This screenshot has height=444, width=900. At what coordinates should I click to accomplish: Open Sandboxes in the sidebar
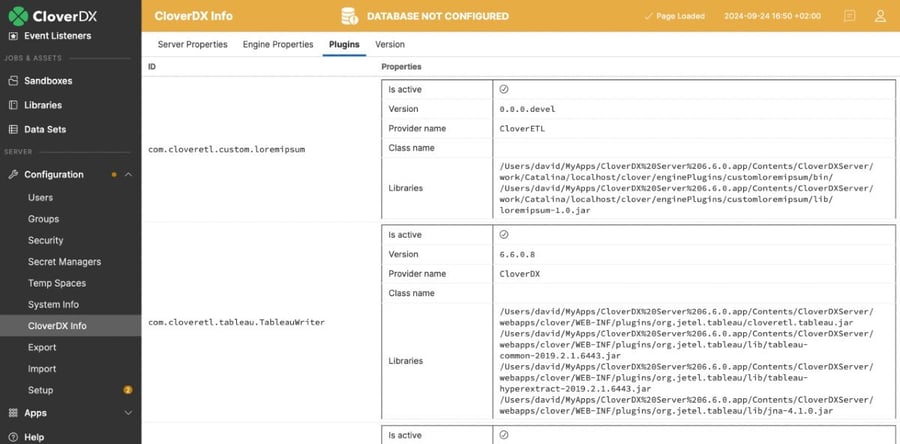point(48,81)
